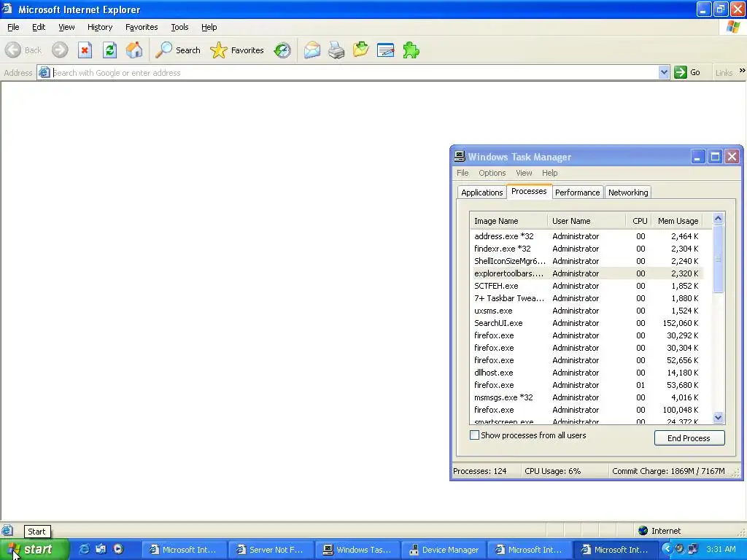Click the tray show hidden icons arrow
Screen dimensions: 747x560
667,549
